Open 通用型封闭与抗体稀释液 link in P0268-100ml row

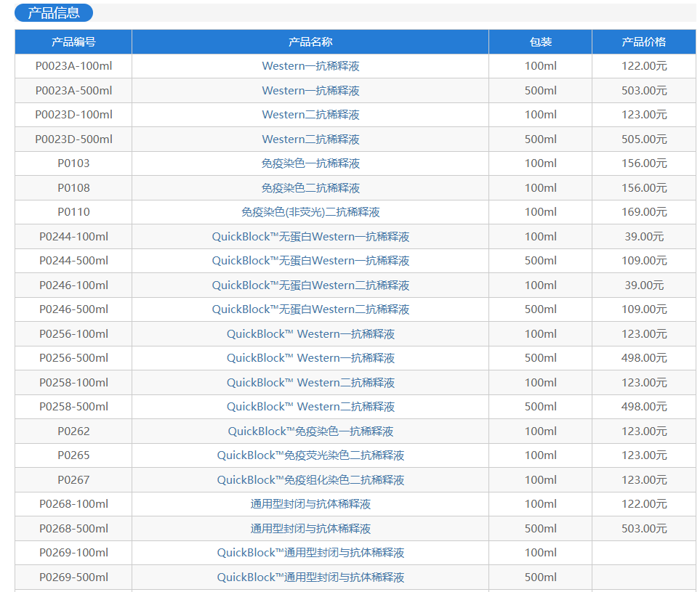pos(310,504)
